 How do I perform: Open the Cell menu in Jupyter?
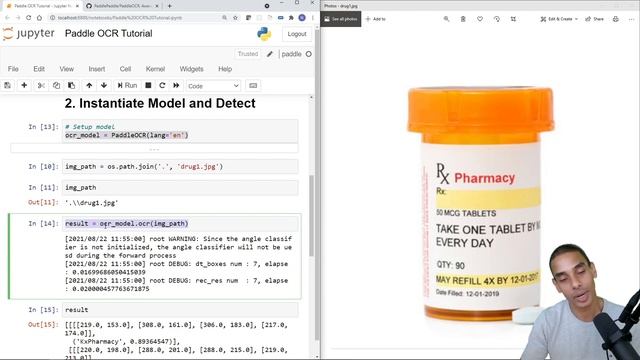tap(125, 69)
